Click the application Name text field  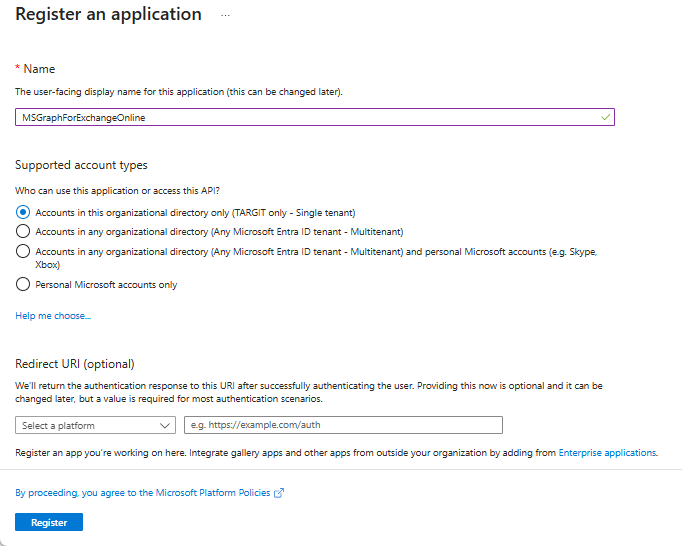pos(315,117)
